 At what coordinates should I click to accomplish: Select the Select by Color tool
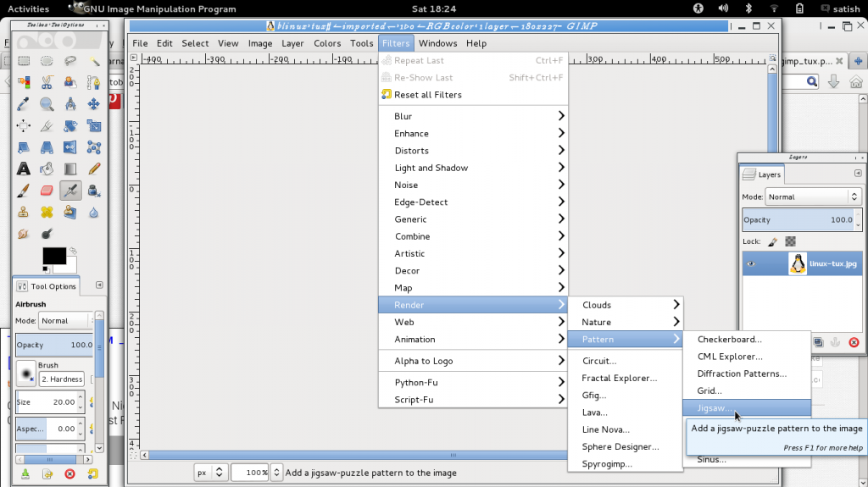tap(23, 82)
